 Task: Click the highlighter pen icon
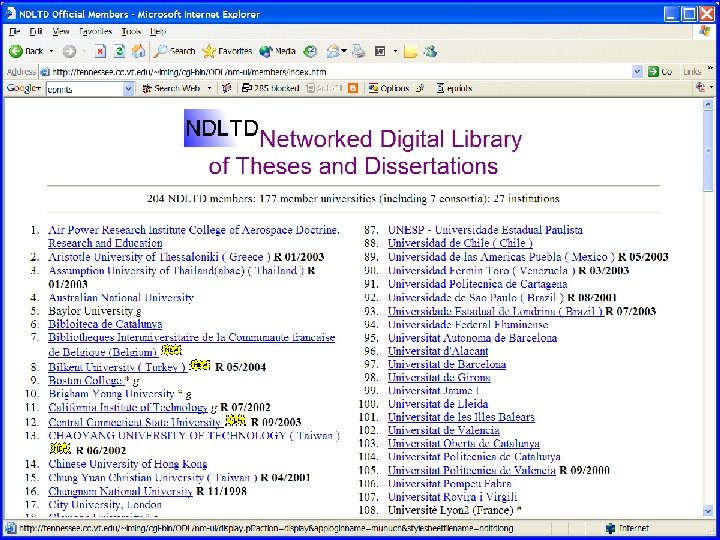tap(420, 88)
